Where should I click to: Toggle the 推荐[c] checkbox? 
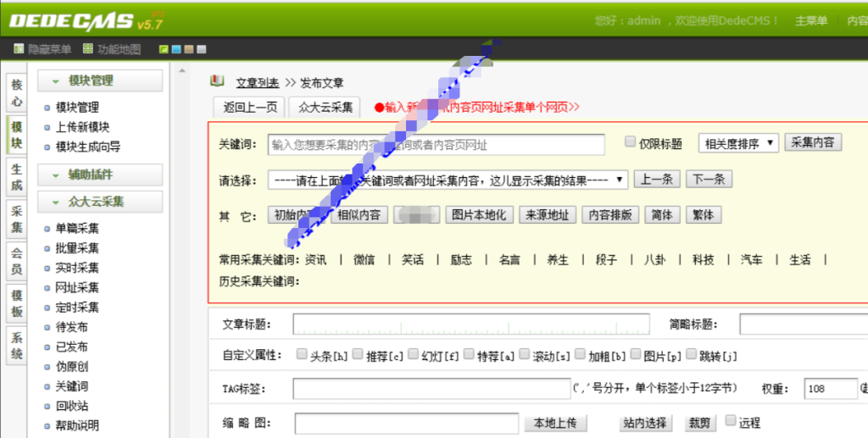coord(358,354)
